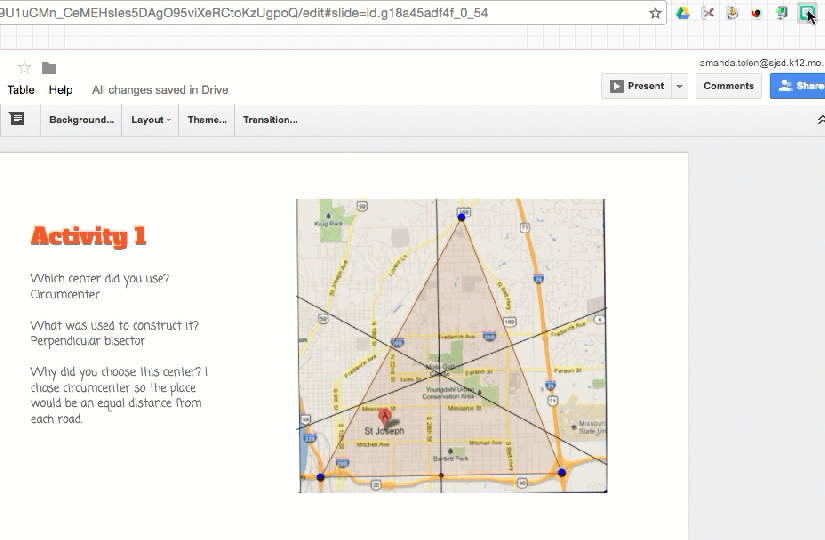Click the green screen recorder extension icon
Viewport: 825px width, 540px height.
tap(806, 13)
